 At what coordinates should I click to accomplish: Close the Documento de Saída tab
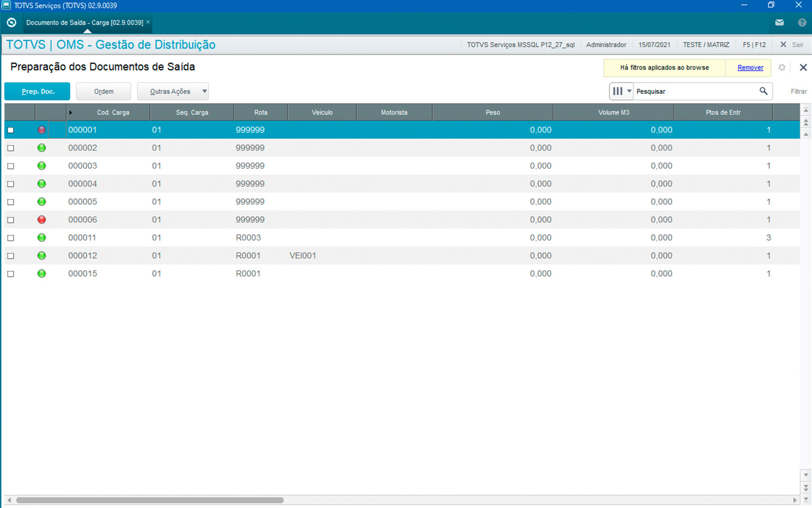(148, 22)
